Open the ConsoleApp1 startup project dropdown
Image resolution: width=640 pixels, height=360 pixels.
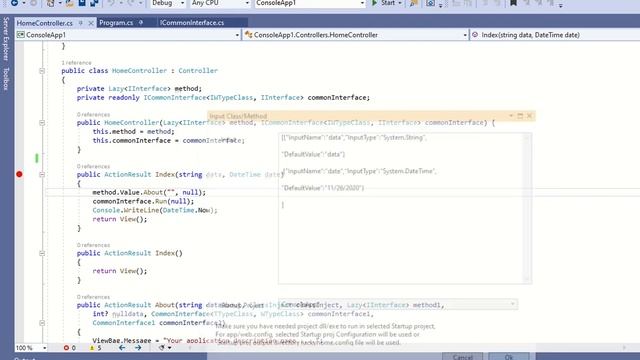pos(310,3)
